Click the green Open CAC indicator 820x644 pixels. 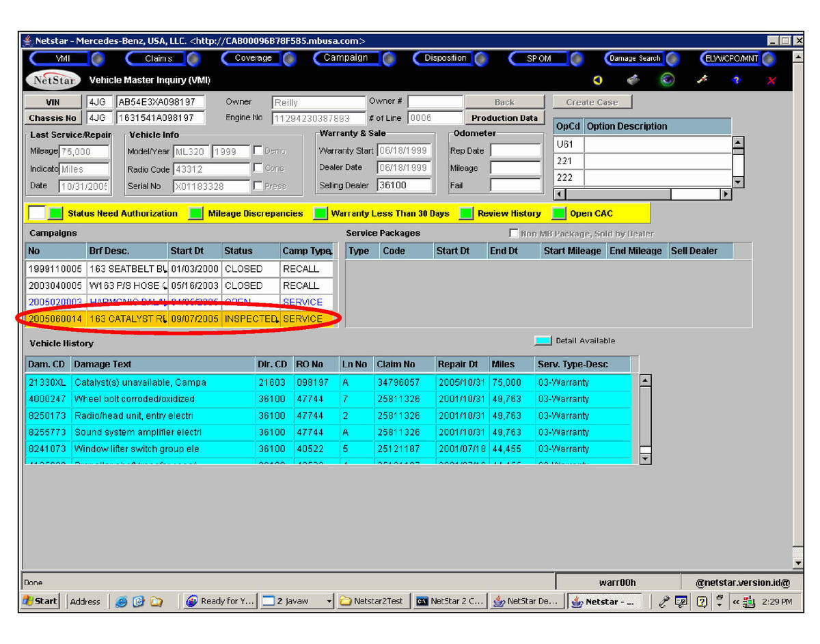click(x=559, y=214)
